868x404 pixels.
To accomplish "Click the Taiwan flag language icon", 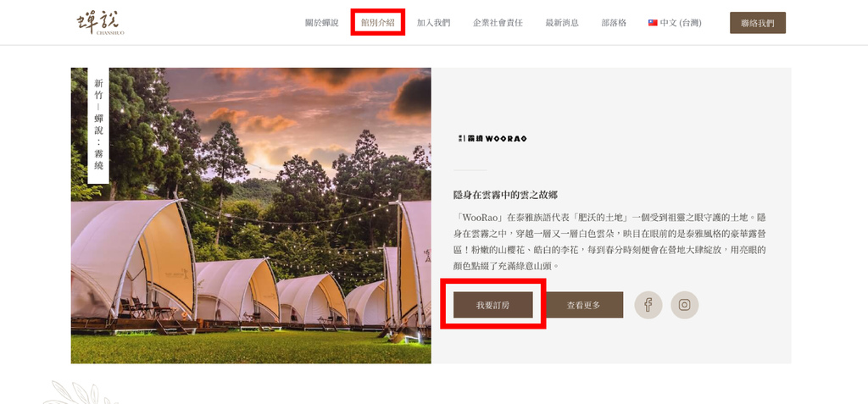I will coord(653,23).
